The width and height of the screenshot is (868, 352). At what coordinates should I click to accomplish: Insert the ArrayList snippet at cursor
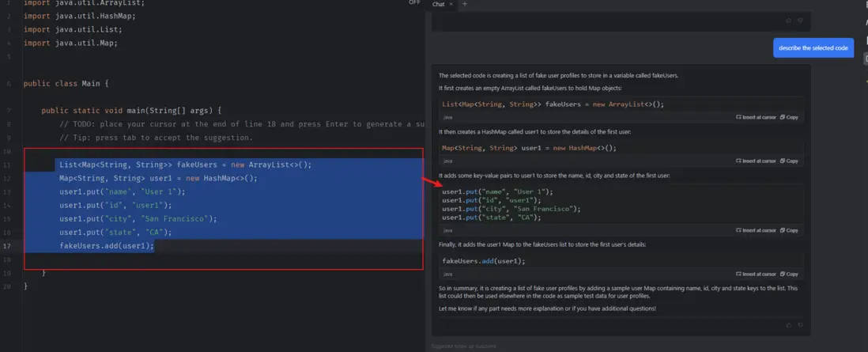[x=756, y=117]
